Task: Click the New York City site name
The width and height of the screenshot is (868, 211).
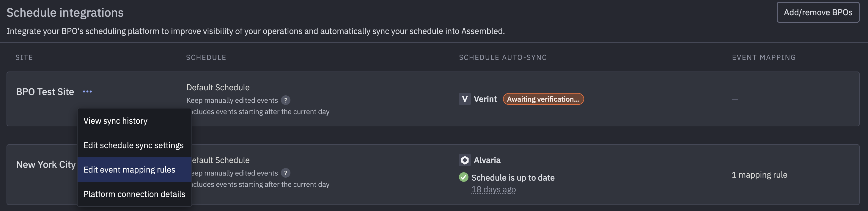Action: pyautogui.click(x=46, y=165)
